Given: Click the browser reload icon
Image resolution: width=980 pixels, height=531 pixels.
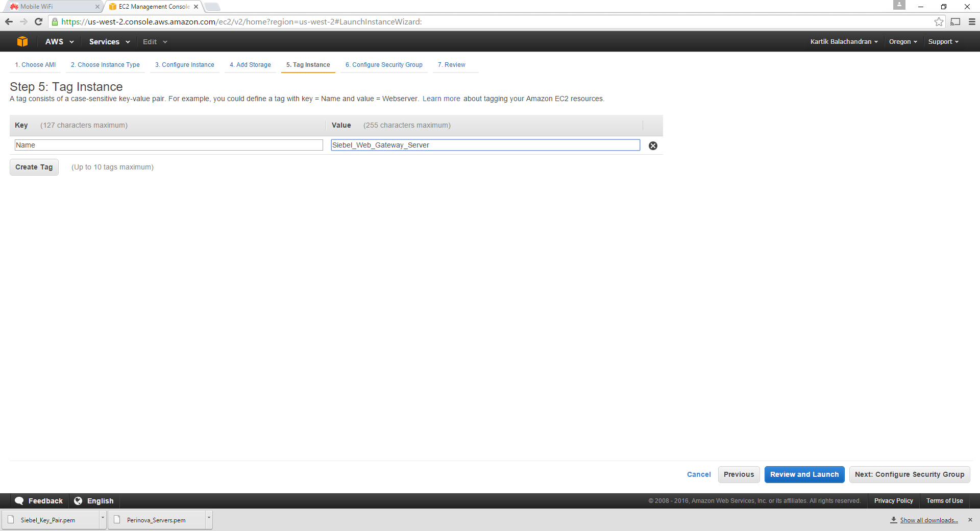Looking at the screenshot, I should coord(38,22).
